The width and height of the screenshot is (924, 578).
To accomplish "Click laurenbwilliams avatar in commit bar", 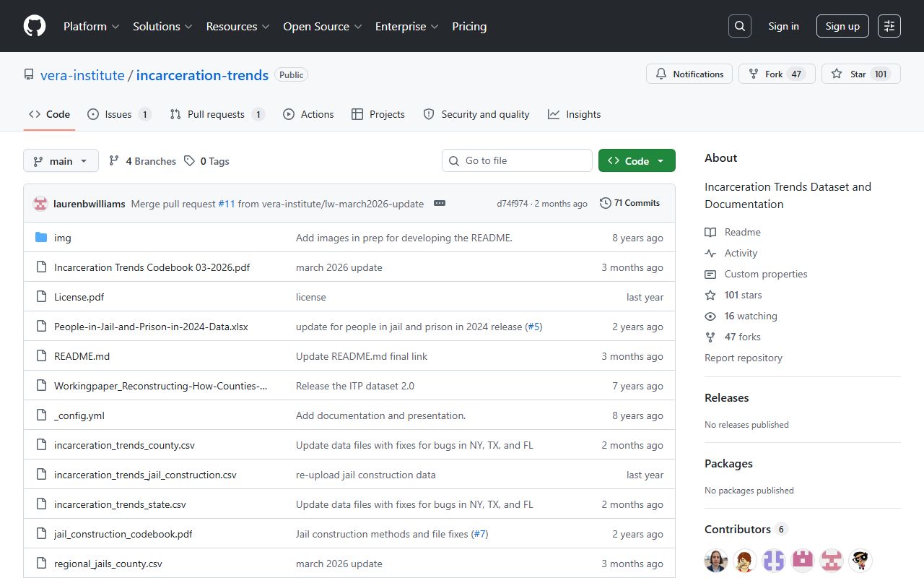I will coord(40,204).
